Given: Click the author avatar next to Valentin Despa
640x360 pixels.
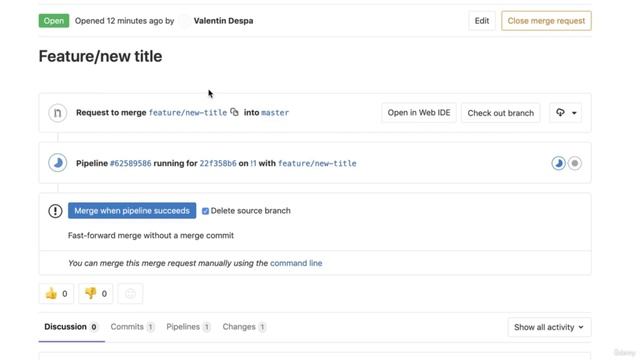Looking at the screenshot, I should click(x=184, y=21).
